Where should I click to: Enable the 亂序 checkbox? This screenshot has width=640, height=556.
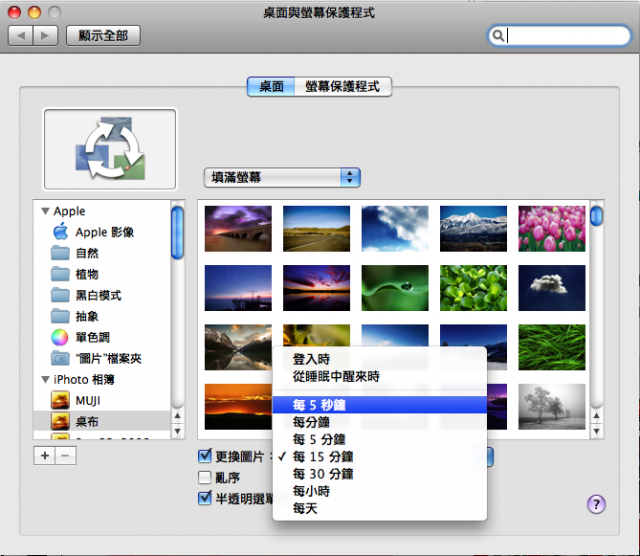click(x=204, y=477)
